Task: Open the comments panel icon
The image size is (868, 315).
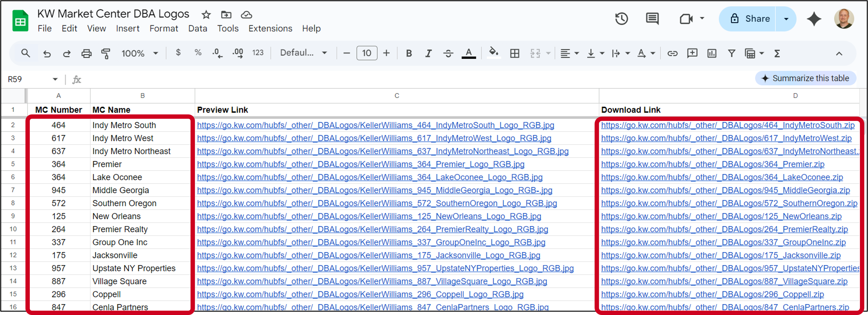Action: tap(652, 19)
